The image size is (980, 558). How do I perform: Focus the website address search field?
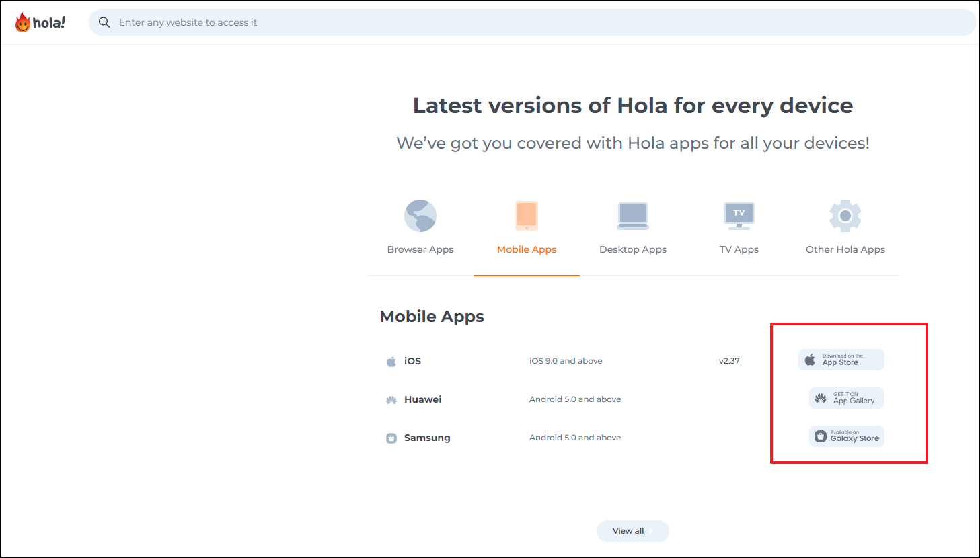click(532, 22)
